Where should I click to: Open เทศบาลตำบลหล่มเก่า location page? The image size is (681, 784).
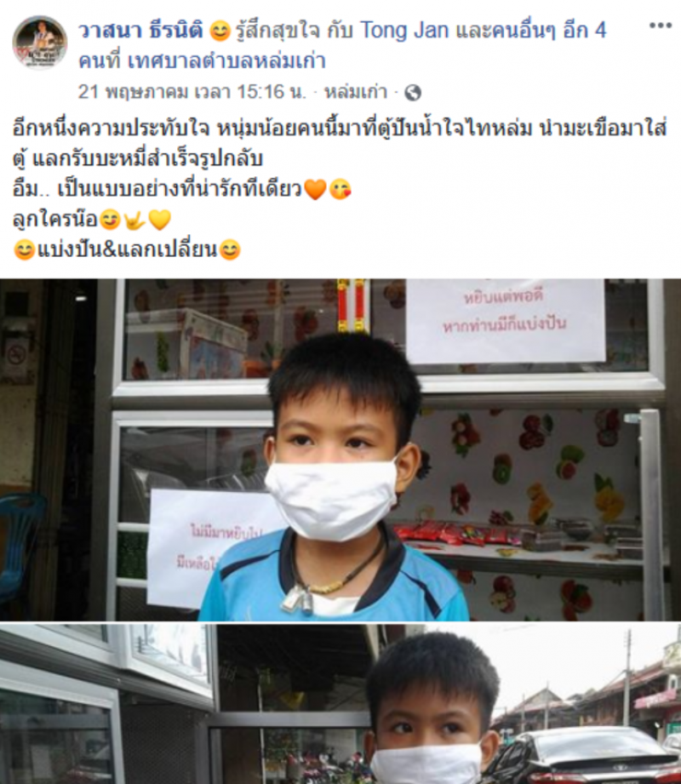pyautogui.click(x=227, y=61)
